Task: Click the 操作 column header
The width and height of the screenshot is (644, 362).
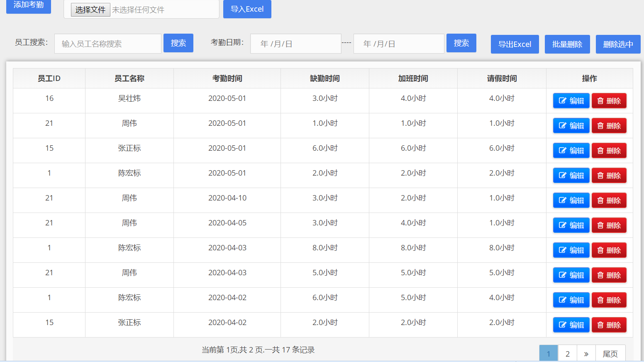Action: coord(590,78)
